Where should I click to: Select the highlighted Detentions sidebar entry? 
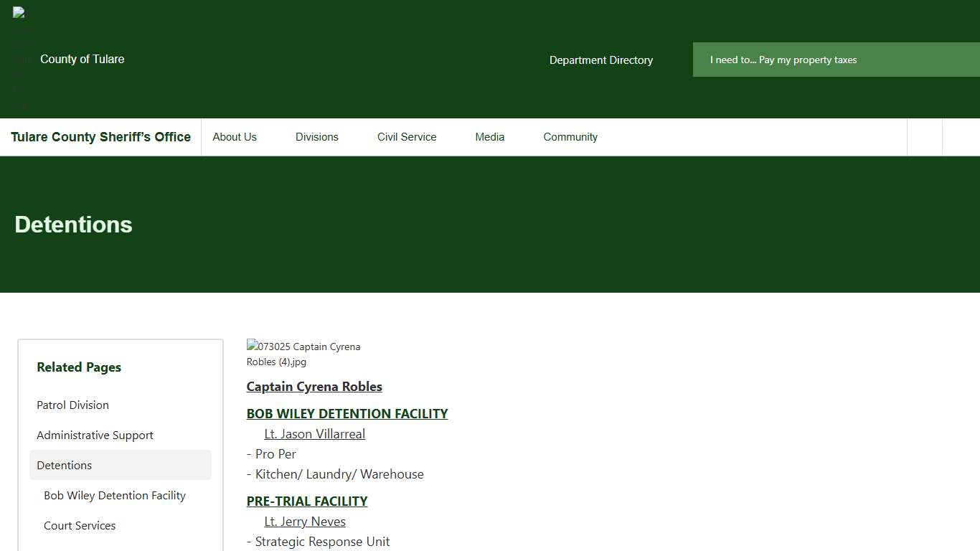point(64,465)
